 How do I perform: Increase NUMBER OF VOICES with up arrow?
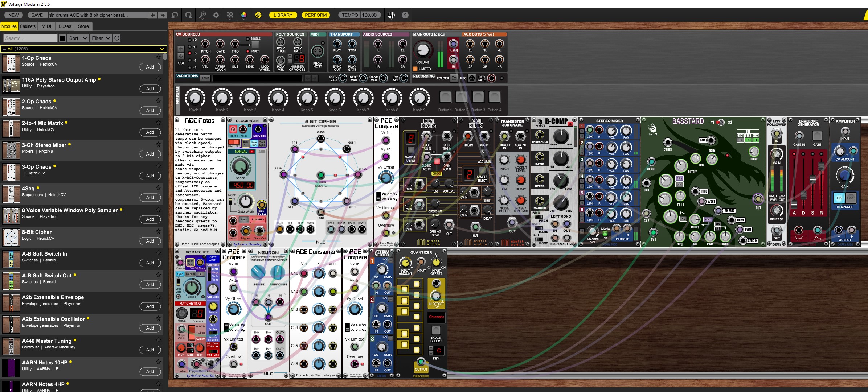point(290,57)
